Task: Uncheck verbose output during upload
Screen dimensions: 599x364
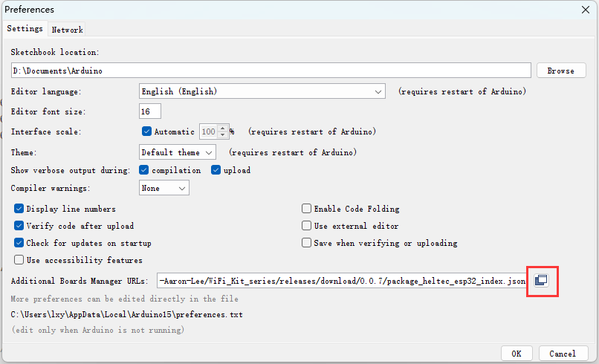Action: (x=216, y=170)
